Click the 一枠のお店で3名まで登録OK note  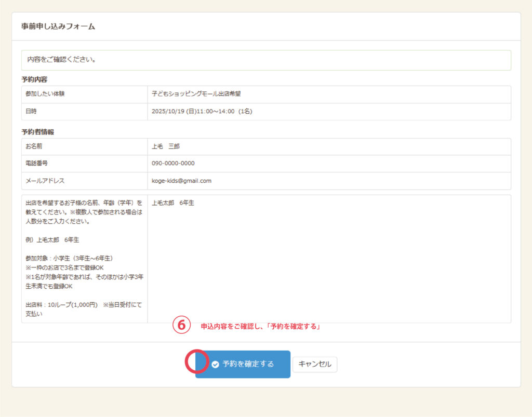coord(64,267)
